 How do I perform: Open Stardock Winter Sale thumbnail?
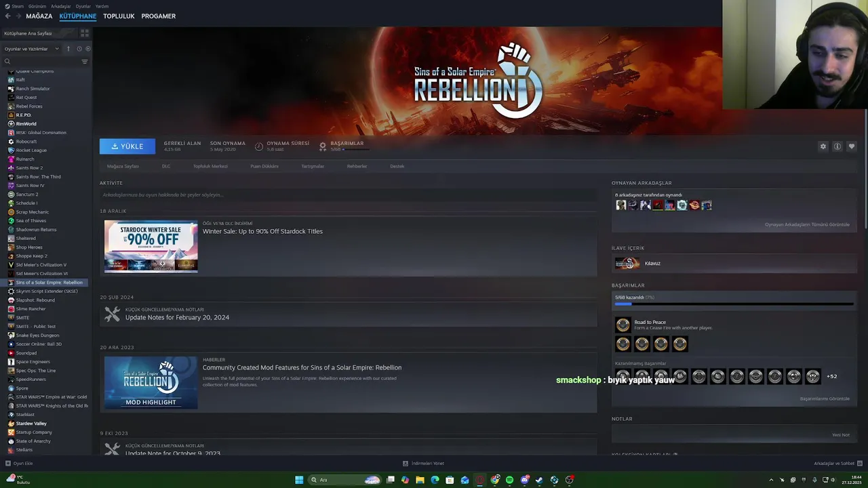[x=151, y=246]
